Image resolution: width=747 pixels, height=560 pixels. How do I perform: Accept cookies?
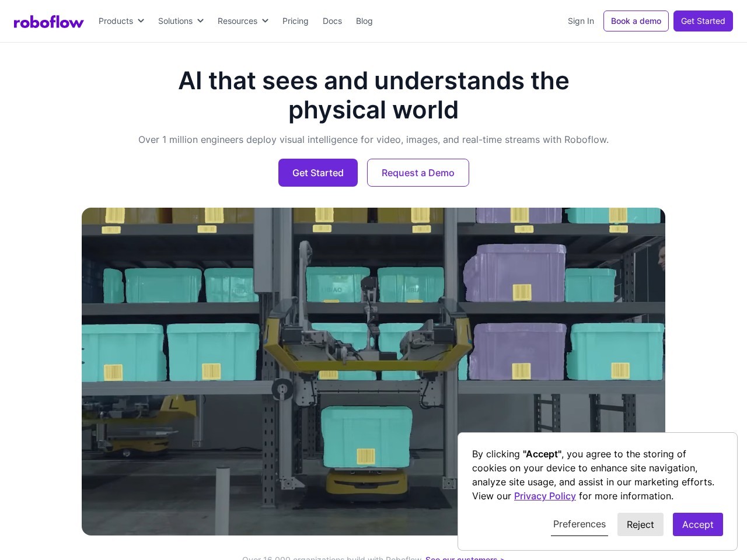pyautogui.click(x=698, y=524)
